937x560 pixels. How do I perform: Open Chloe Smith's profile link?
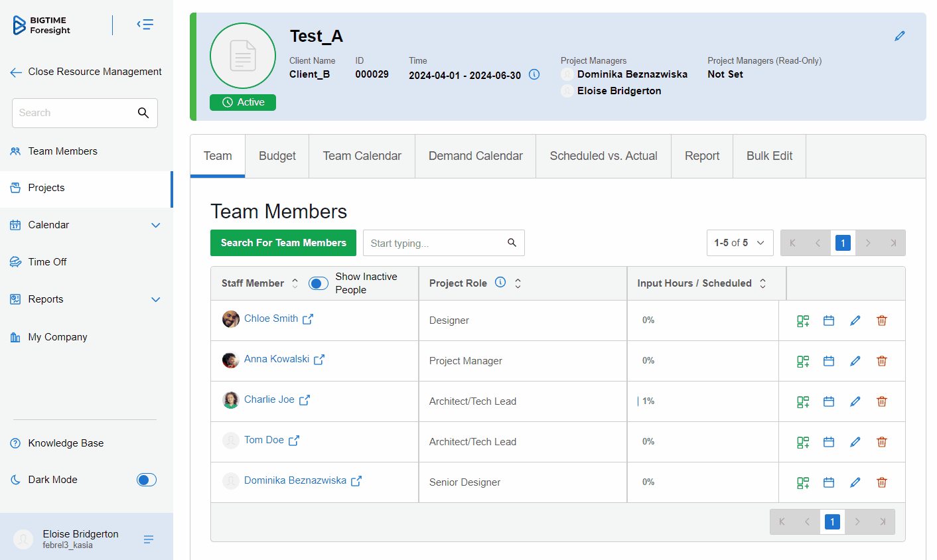(x=271, y=318)
